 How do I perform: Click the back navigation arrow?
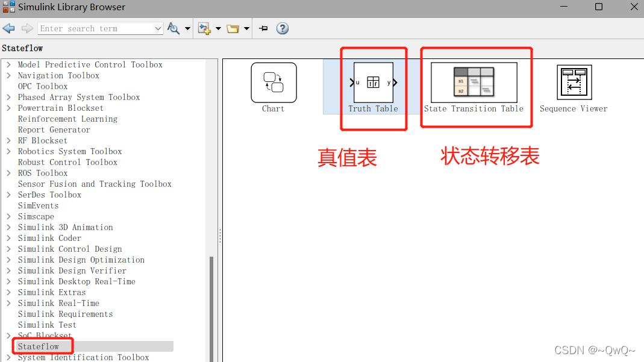point(8,28)
